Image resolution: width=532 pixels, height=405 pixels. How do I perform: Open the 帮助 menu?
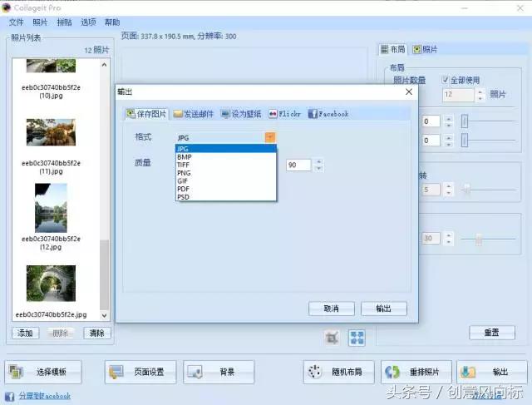point(112,22)
